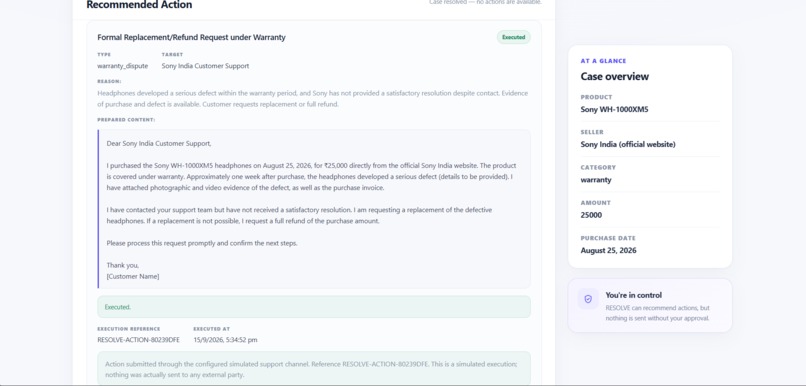Select execution reference RESOLVE-ACTION-80239DFE
This screenshot has width=806, height=386.
coord(138,340)
